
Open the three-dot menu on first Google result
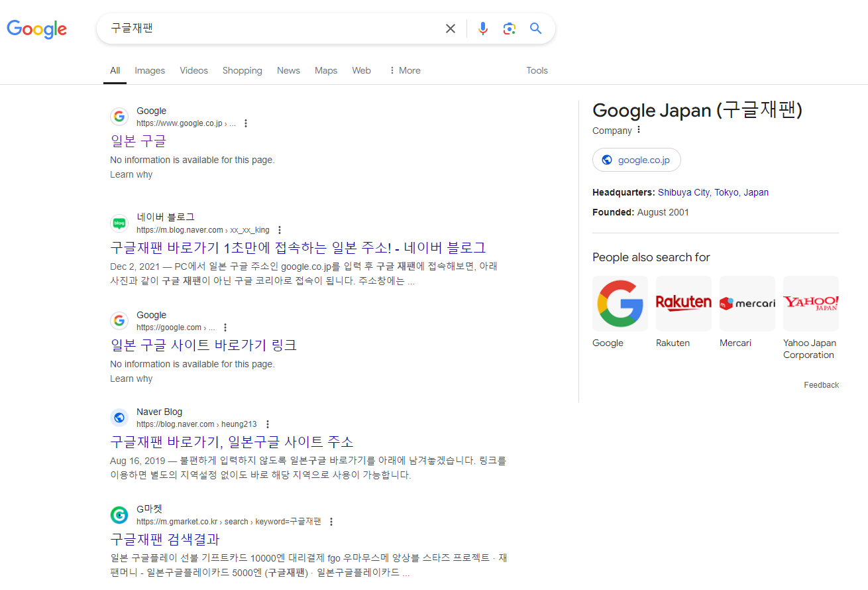(x=246, y=123)
